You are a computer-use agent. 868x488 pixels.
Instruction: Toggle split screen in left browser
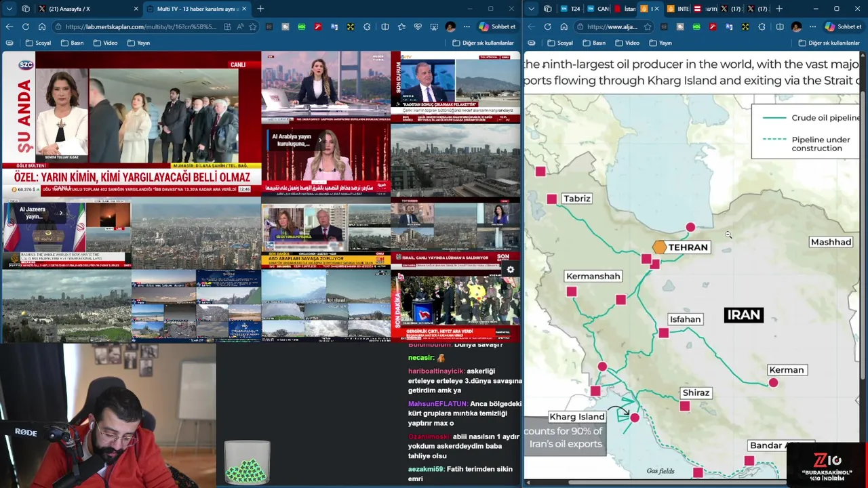tap(384, 26)
